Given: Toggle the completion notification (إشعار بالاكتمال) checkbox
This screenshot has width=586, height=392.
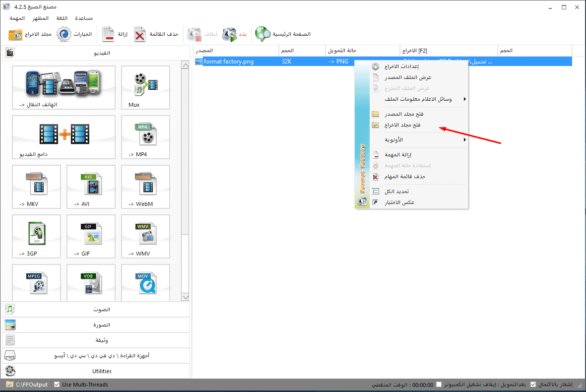Looking at the screenshot, I should coord(533,385).
